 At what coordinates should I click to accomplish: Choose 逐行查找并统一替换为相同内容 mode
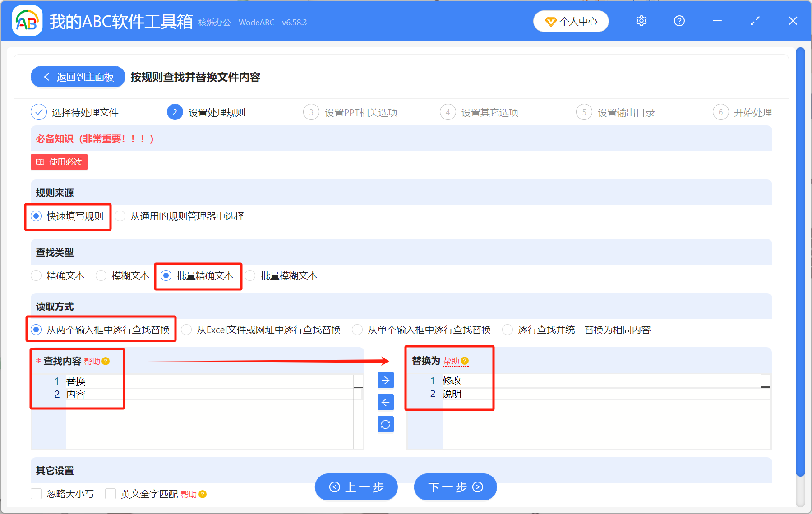pyautogui.click(x=508, y=330)
